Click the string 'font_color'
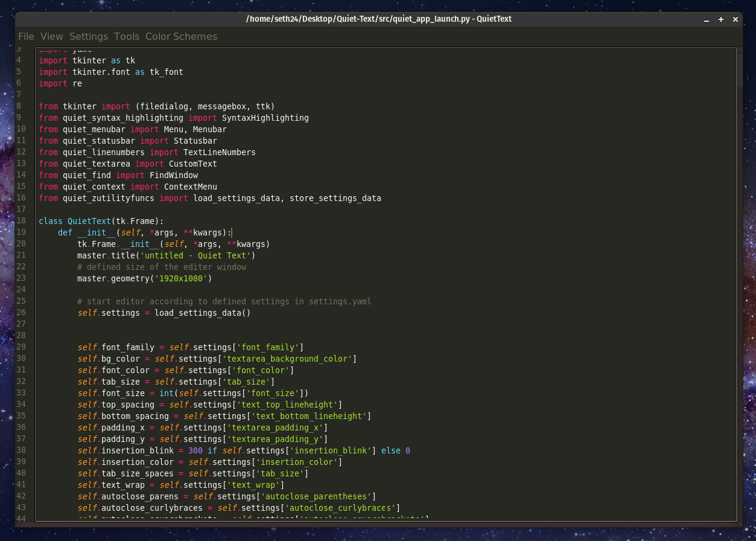Image resolution: width=756 pixels, height=541 pixels. pyautogui.click(x=260, y=370)
